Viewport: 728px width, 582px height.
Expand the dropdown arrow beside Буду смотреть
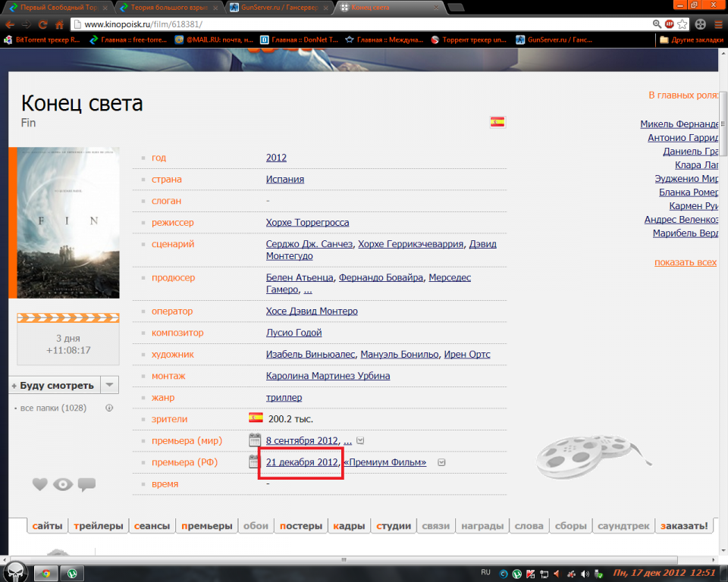pyautogui.click(x=110, y=385)
